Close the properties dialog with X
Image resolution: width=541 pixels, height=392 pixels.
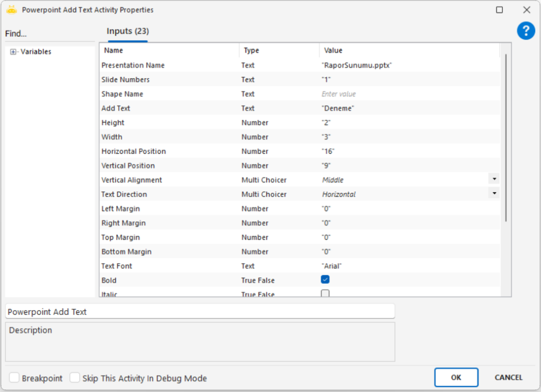click(526, 10)
